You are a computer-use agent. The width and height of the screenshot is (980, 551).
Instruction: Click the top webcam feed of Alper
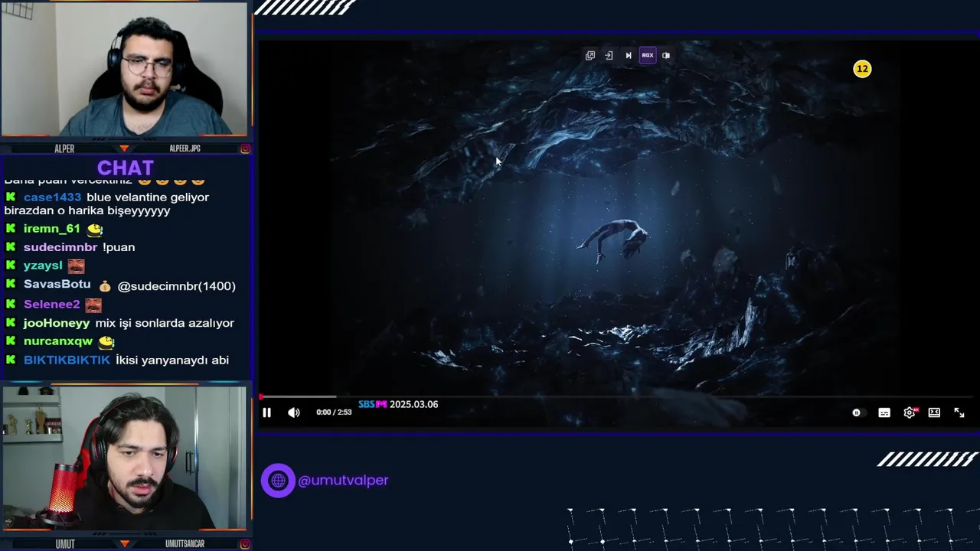(x=124, y=70)
